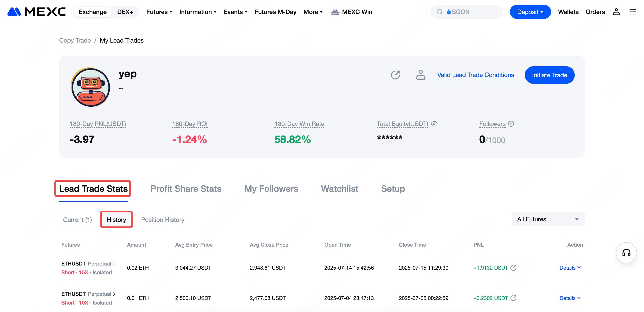Switch to the DEX+ mode toggle

(125, 12)
